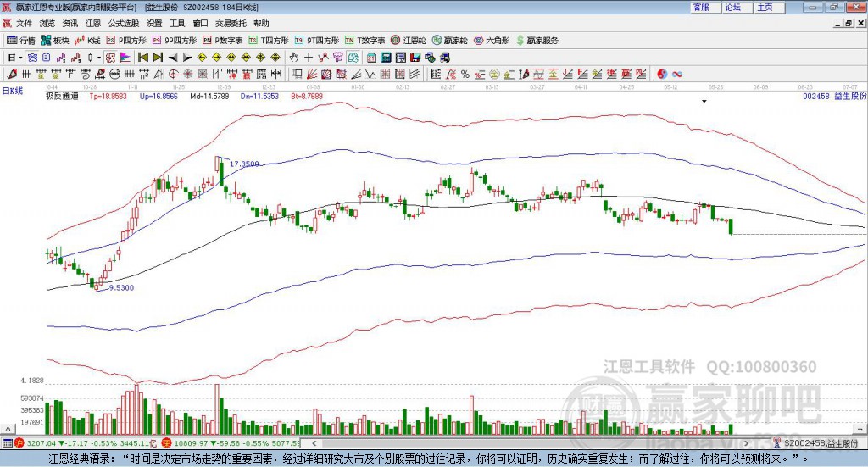This screenshot has width=868, height=467.
Task: Open the 9P四方形 tool
Action: 174,41
